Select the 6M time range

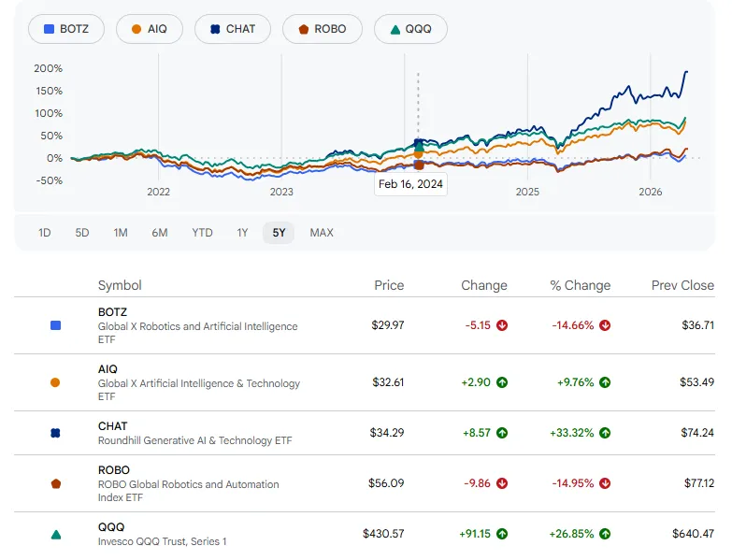coord(160,233)
